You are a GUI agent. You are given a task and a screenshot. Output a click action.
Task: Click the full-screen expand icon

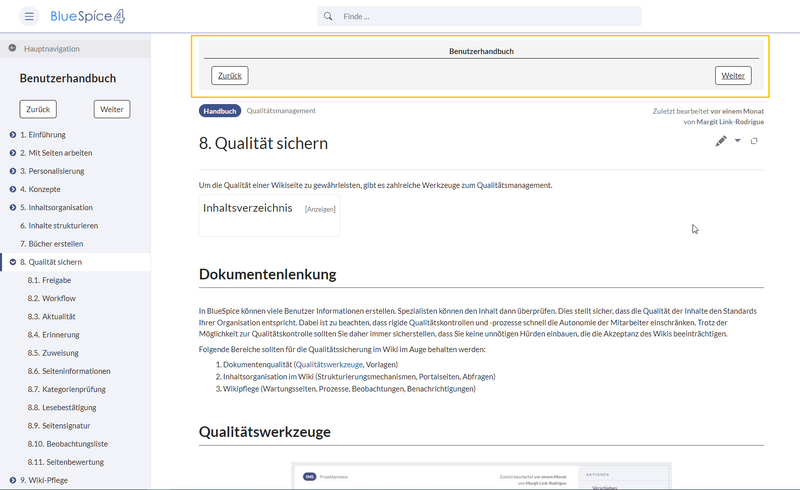pos(754,141)
